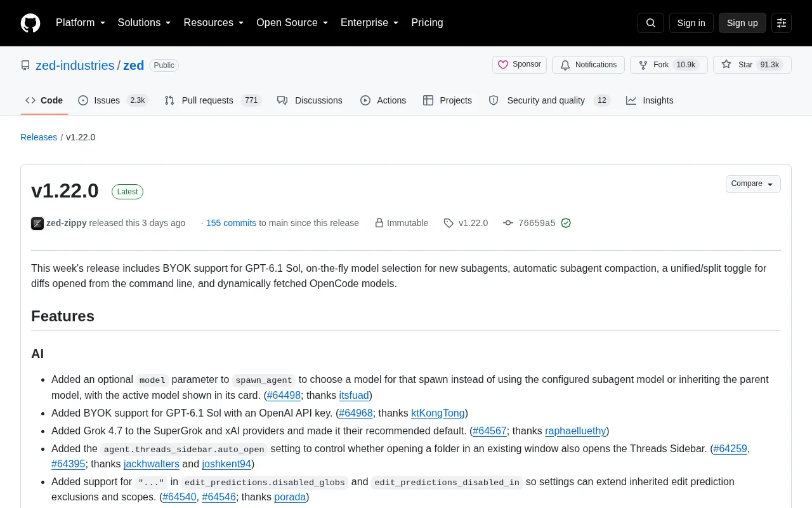
Task: Open Security and quality tab
Action: click(x=549, y=100)
